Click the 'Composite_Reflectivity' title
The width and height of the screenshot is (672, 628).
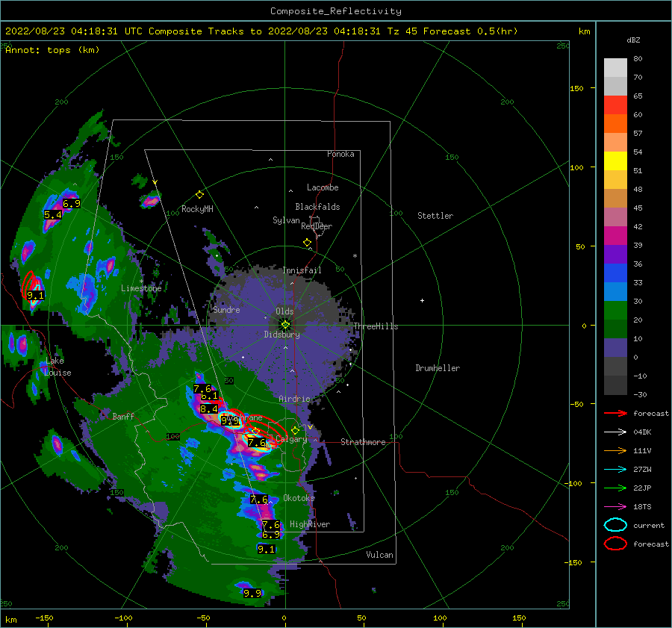coord(336,11)
